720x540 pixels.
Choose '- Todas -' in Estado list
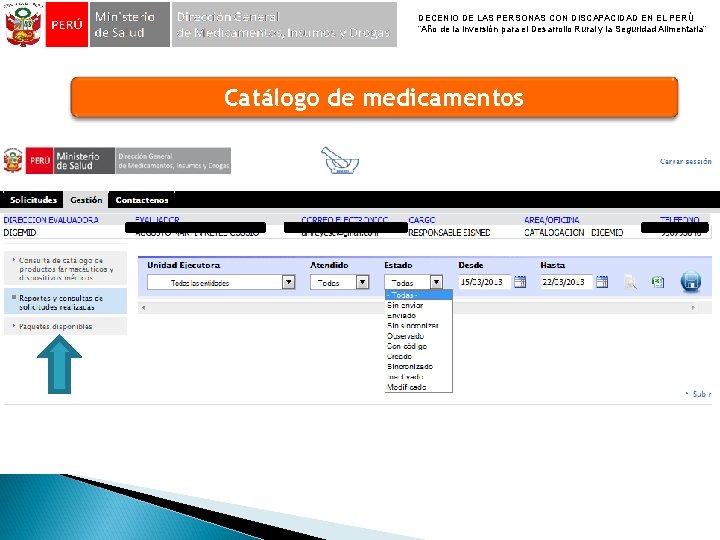418,295
